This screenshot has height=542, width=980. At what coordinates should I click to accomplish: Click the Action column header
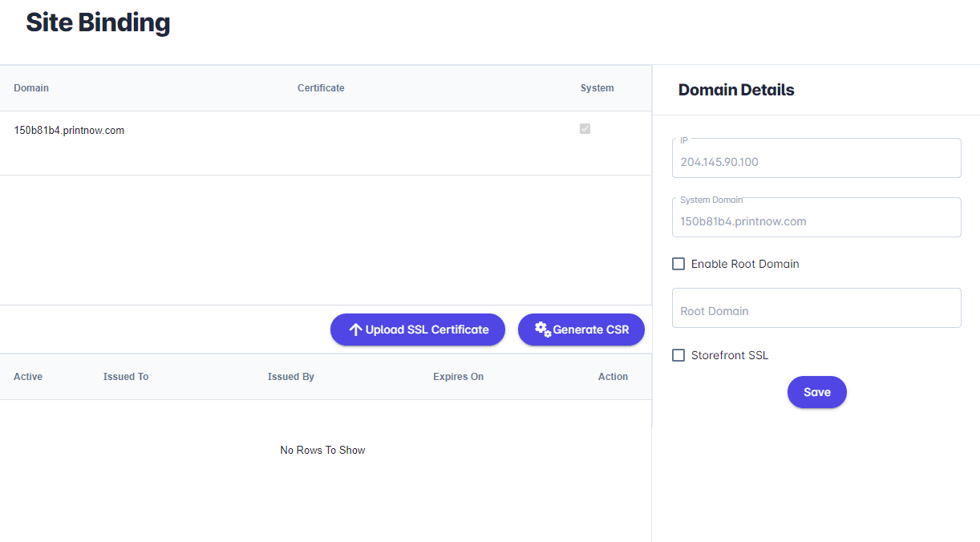[613, 377]
